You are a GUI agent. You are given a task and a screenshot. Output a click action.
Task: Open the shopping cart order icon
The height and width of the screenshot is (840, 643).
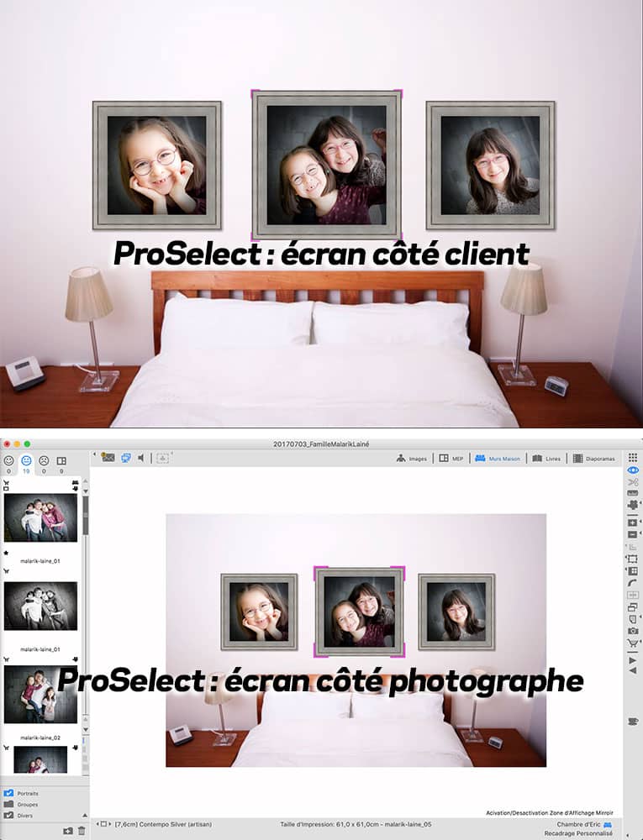[x=633, y=643]
